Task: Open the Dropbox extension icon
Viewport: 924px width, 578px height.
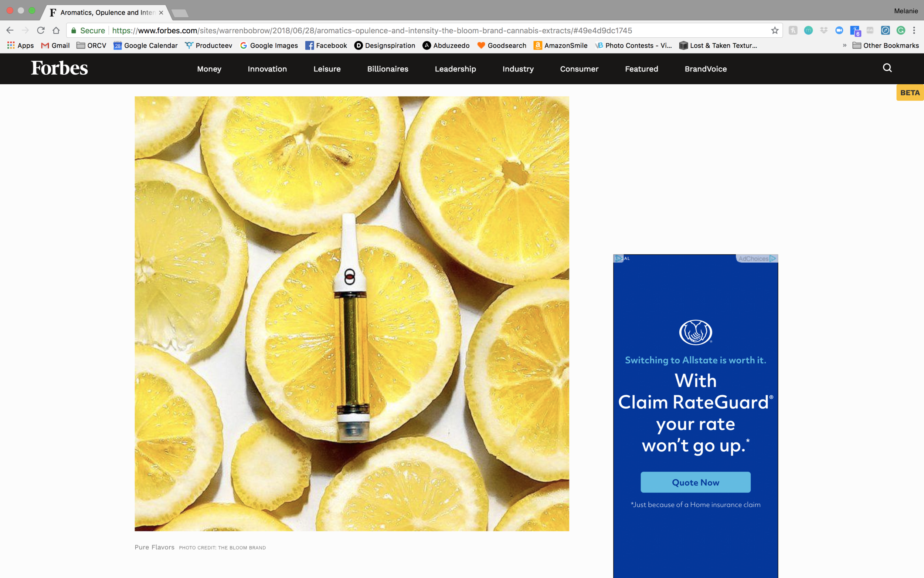Action: [824, 30]
